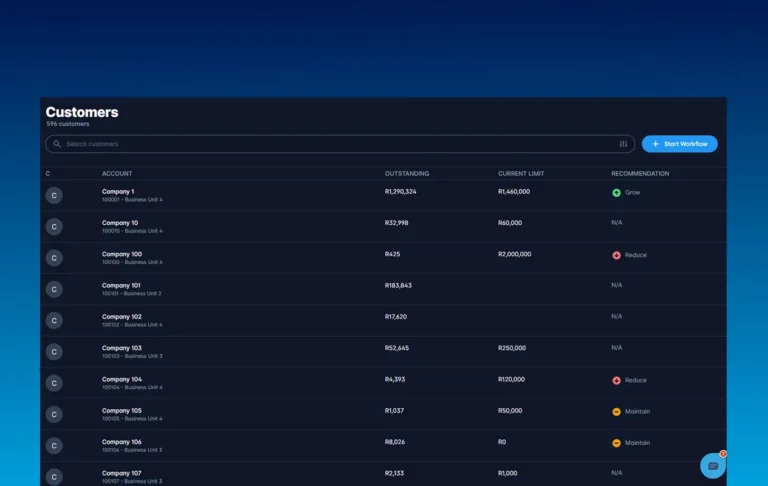The height and width of the screenshot is (486, 768).
Task: Click Company 106 yellow Maintain icon
Action: [x=616, y=442]
